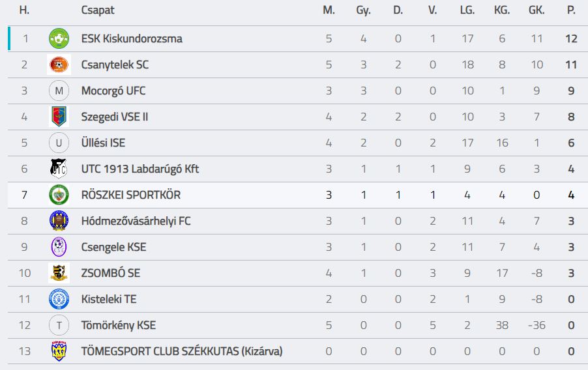Click the Tömörkény KSE letter T badge
The width and height of the screenshot is (588, 370).
[59, 326]
